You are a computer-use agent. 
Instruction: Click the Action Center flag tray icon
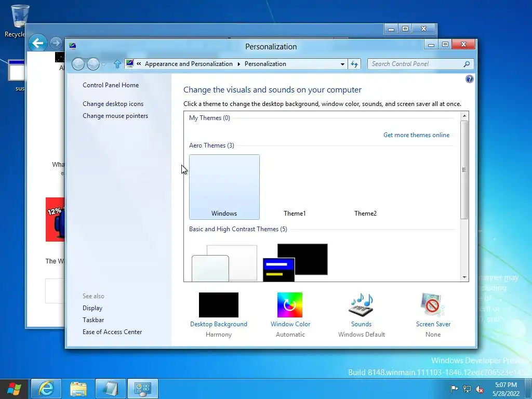[x=454, y=389]
